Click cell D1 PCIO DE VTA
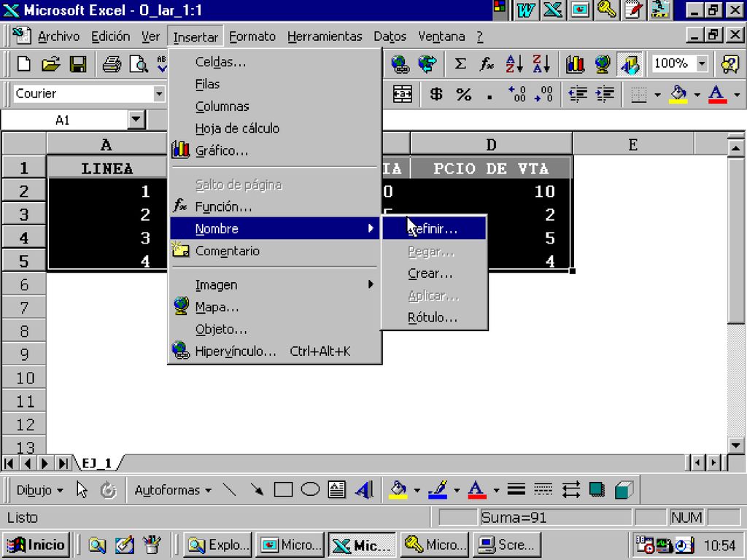 click(491, 168)
